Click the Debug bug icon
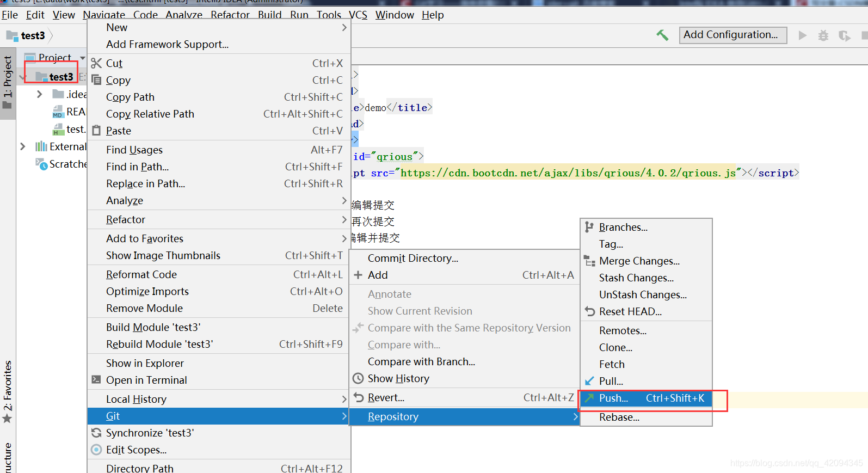This screenshot has height=473, width=868. [x=823, y=35]
